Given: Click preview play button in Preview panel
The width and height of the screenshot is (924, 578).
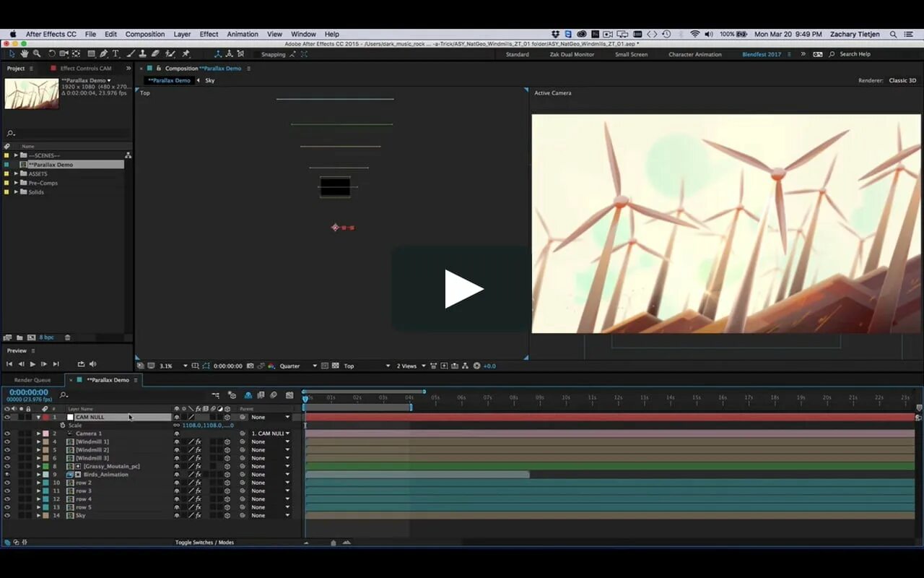Looking at the screenshot, I should click(32, 364).
